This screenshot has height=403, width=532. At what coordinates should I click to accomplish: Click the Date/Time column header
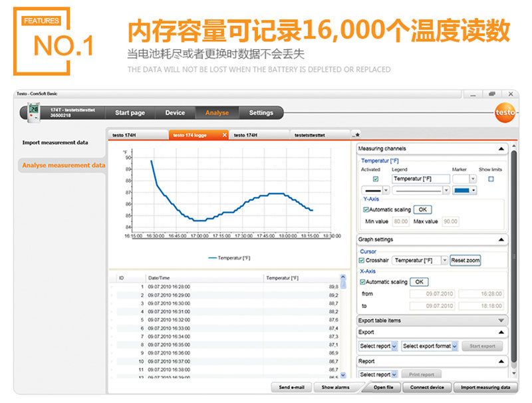[x=205, y=278]
